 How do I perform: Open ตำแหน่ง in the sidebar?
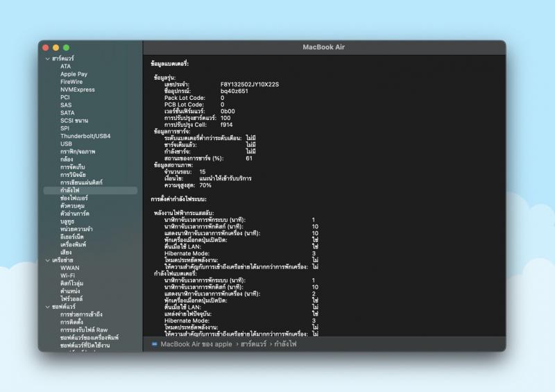[x=70, y=291]
